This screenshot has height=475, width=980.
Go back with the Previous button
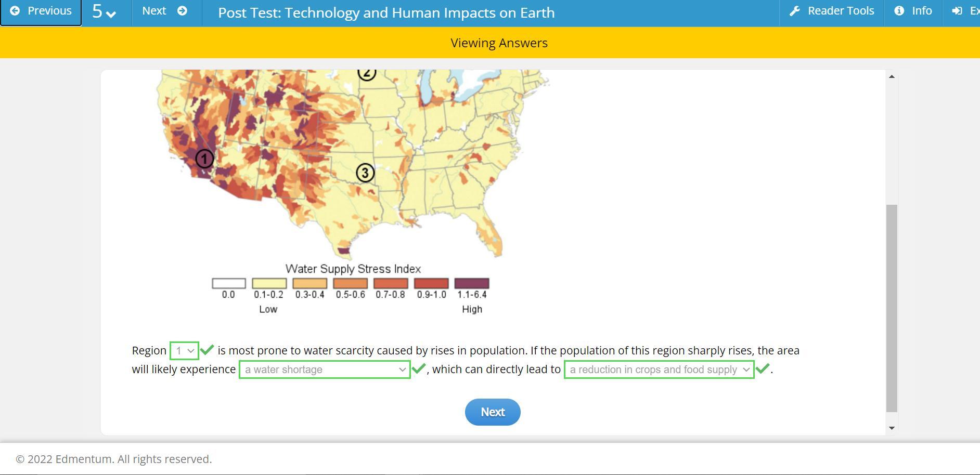pos(41,11)
